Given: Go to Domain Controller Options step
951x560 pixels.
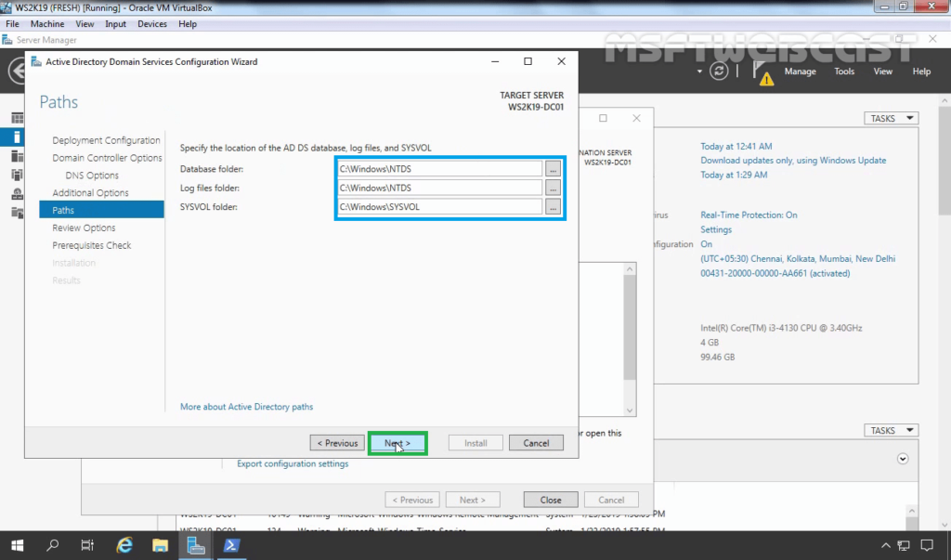Looking at the screenshot, I should pyautogui.click(x=107, y=158).
